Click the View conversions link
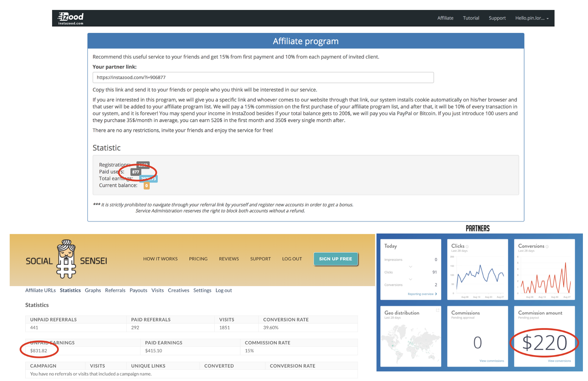The image size is (588, 381). click(x=559, y=361)
